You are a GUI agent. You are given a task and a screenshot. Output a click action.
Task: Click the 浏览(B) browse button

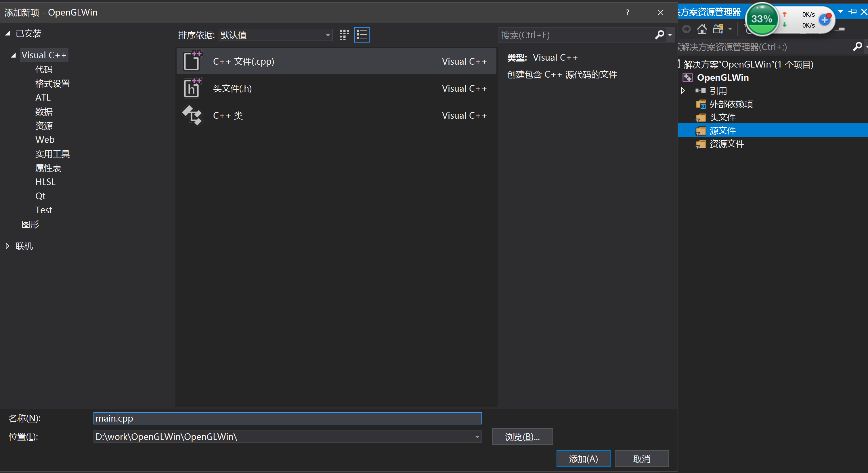[522, 437]
